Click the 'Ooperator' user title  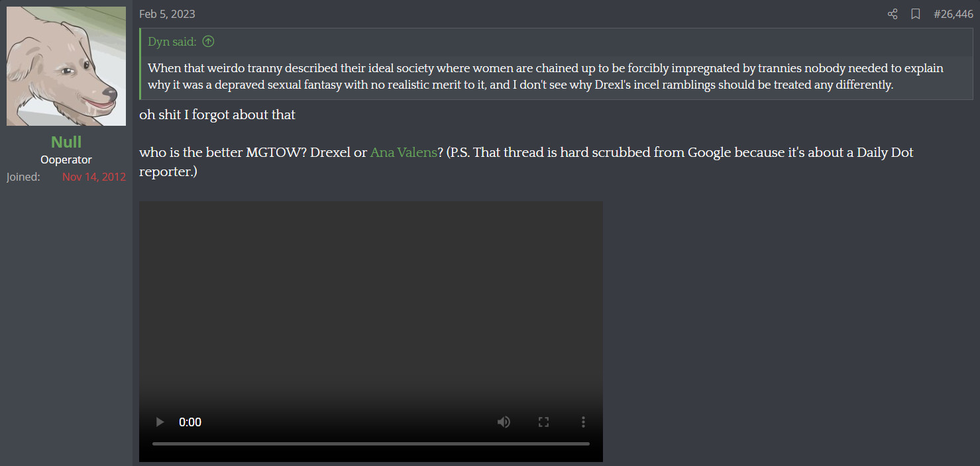point(66,160)
